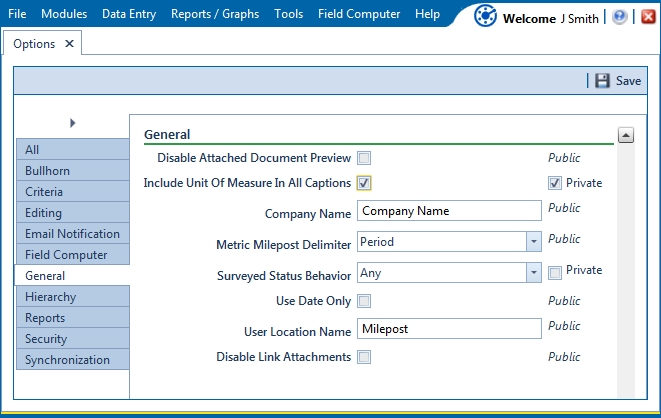Select the Bullhorn options category
This screenshot has height=418, width=661.
[x=73, y=171]
